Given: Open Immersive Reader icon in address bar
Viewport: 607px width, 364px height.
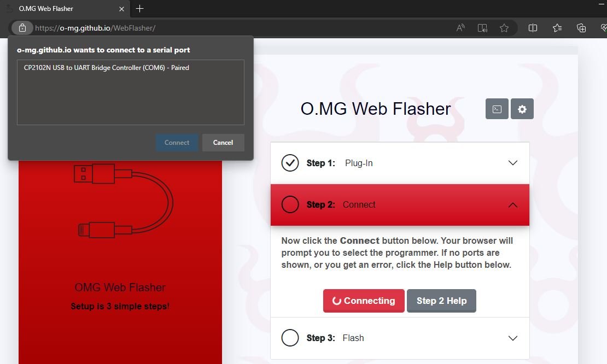Looking at the screenshot, I should click(482, 28).
